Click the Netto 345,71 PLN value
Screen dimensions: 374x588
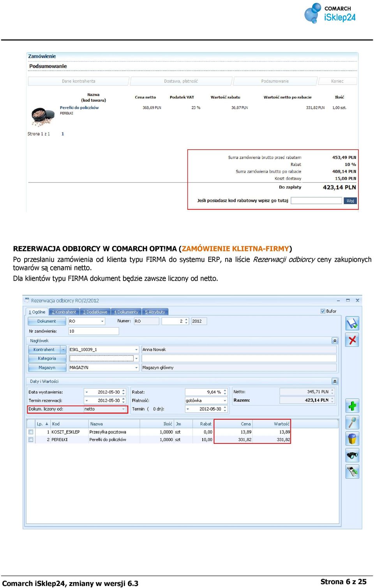tap(307, 392)
